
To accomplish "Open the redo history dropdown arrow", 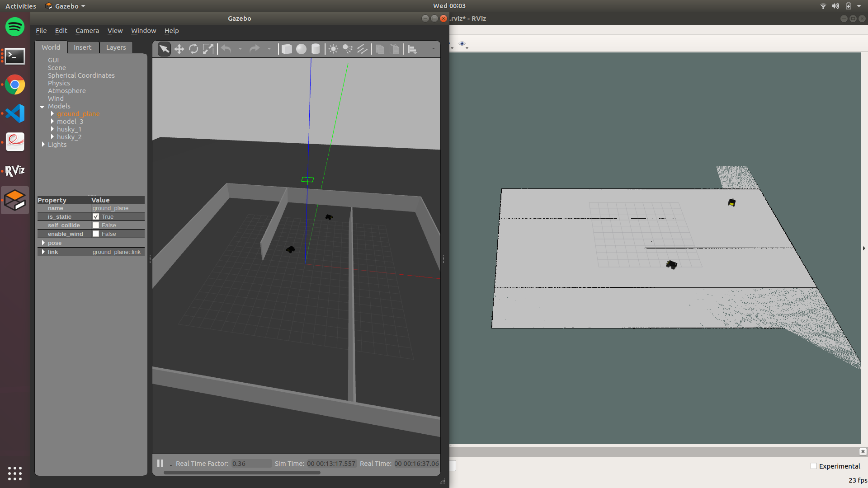I will 269,49.
